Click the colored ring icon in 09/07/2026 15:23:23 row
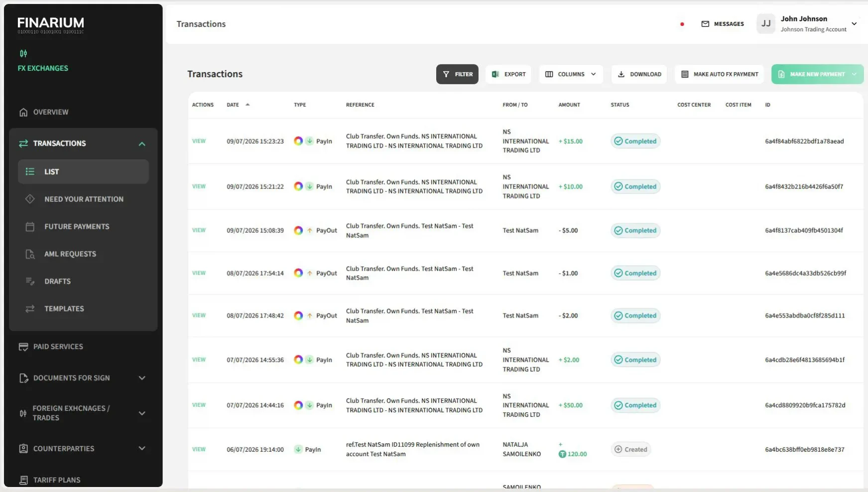The width and height of the screenshot is (868, 492). pyautogui.click(x=298, y=141)
